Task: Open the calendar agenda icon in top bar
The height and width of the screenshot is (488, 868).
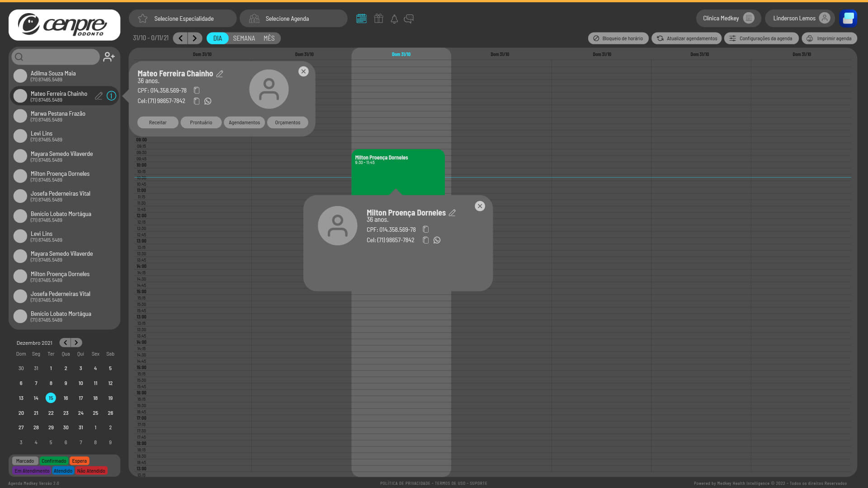Action: pyautogui.click(x=361, y=19)
